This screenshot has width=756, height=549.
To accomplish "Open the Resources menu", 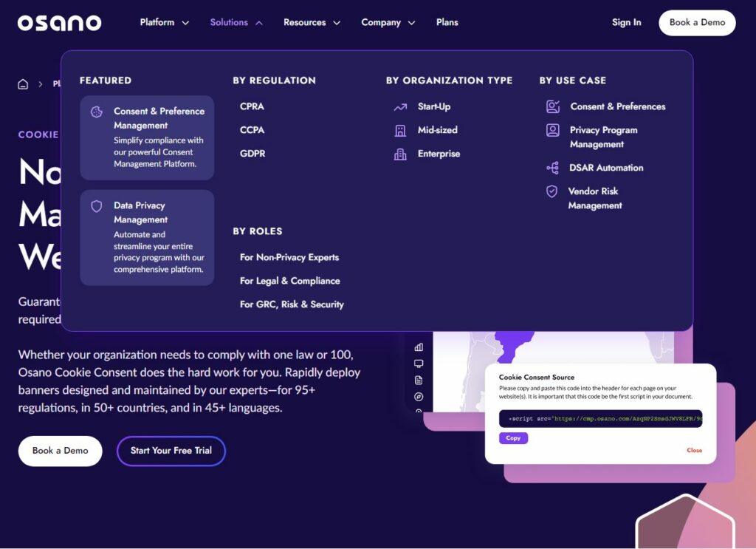I will [x=305, y=22].
